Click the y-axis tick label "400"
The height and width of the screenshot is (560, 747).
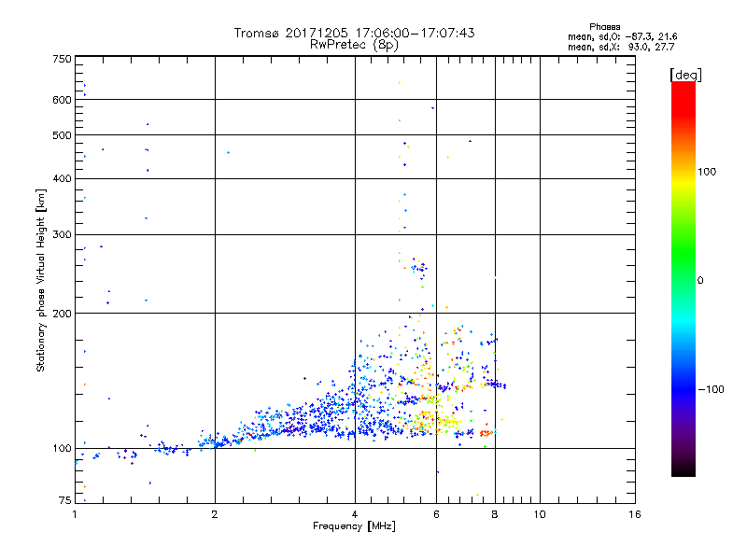[x=62, y=178]
